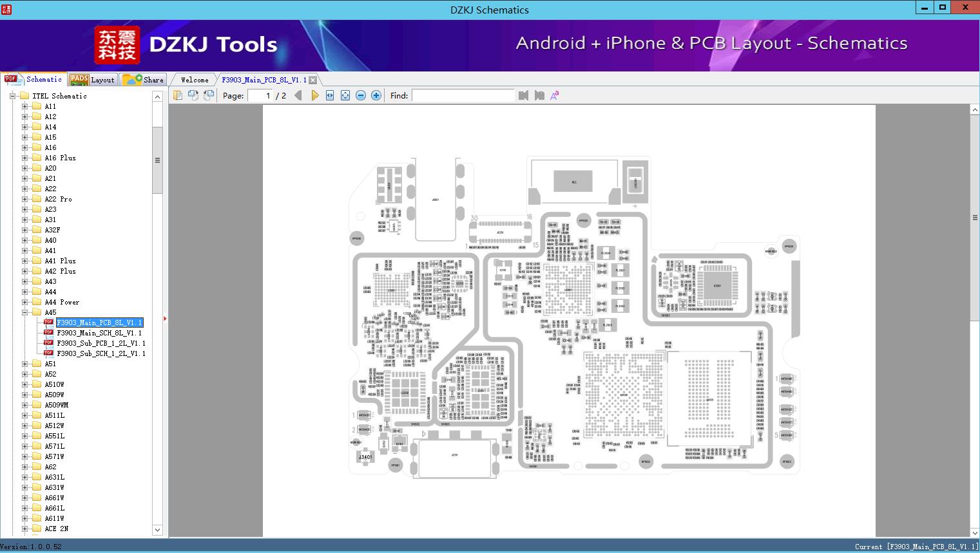Viewport: 980px width, 553px height.
Task: Switch to the Schematic tab
Action: pyautogui.click(x=34, y=79)
